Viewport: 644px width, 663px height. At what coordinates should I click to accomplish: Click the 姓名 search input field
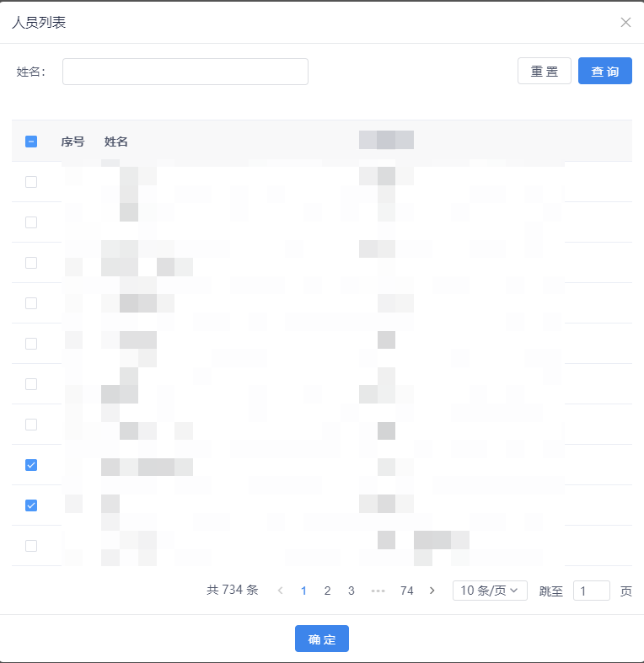(185, 72)
